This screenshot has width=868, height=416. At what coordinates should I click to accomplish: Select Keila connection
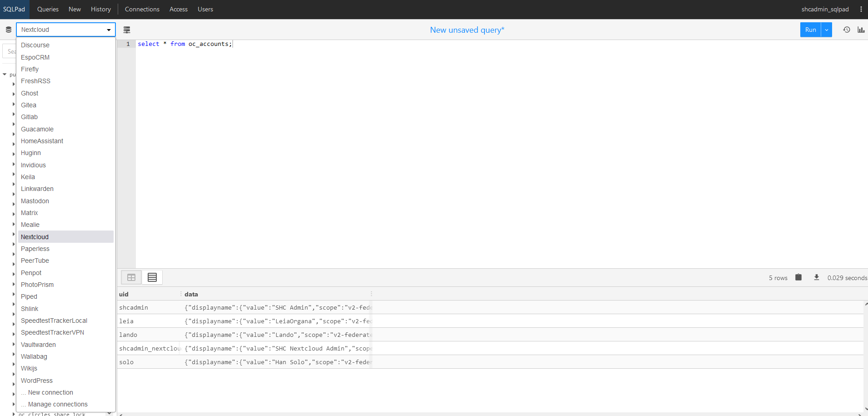(66, 177)
